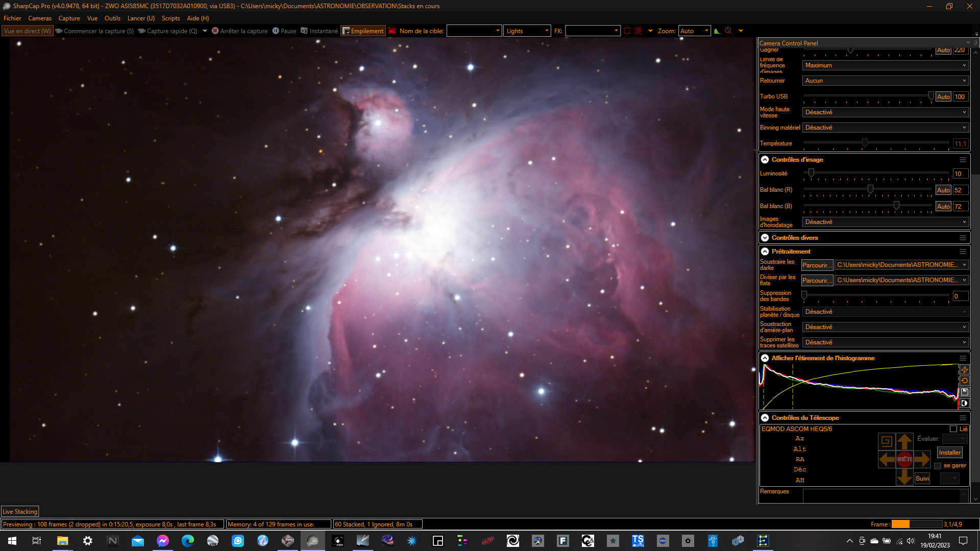Open Microsoft Edge from the taskbar
Viewport: 980px width, 551px height.
pos(188,541)
